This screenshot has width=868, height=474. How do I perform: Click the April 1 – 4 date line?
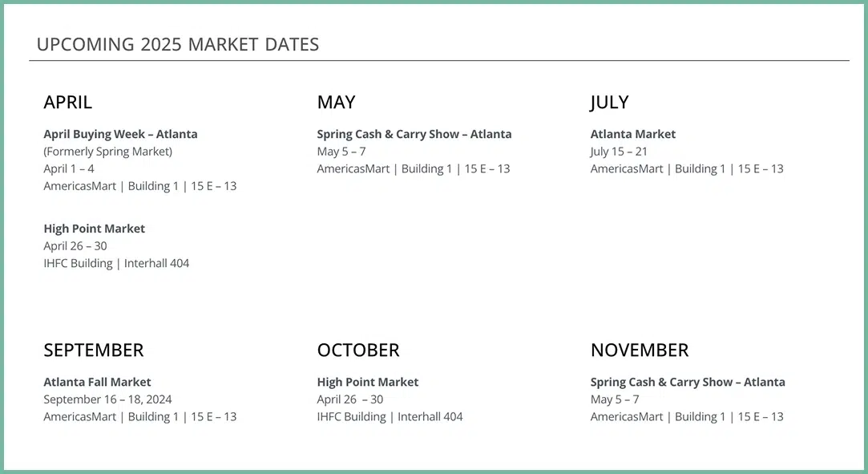[69, 168]
